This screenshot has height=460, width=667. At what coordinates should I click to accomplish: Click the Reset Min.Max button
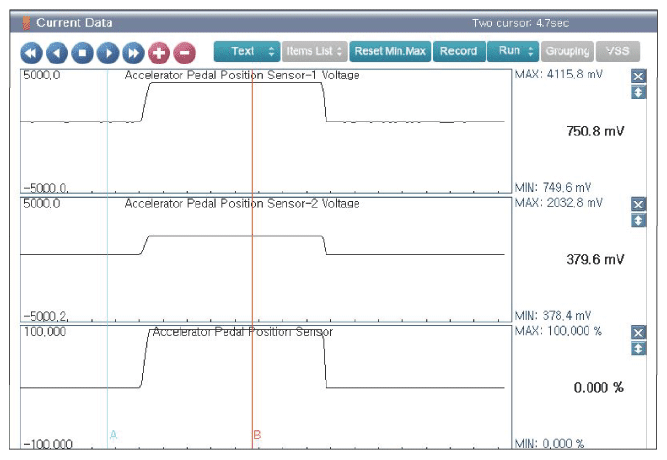click(x=390, y=51)
